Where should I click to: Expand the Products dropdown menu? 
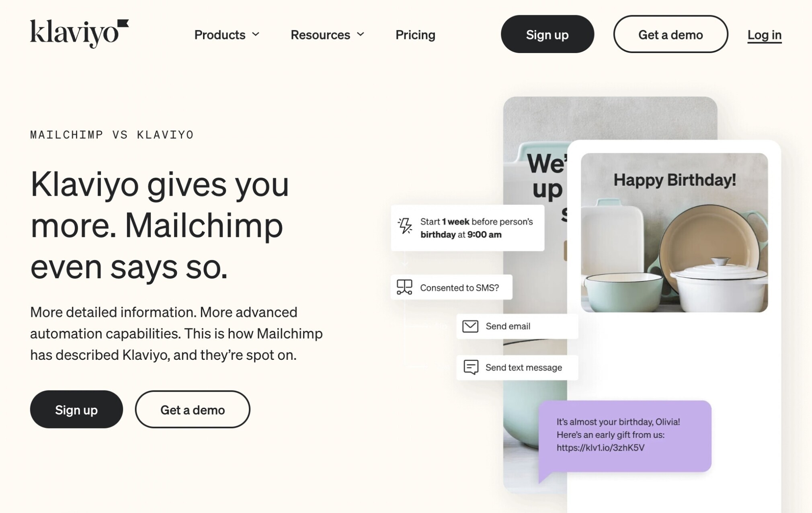click(x=227, y=34)
